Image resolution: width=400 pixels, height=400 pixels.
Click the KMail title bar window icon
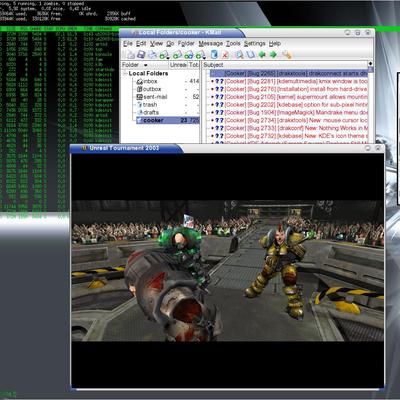pyautogui.click(x=134, y=33)
